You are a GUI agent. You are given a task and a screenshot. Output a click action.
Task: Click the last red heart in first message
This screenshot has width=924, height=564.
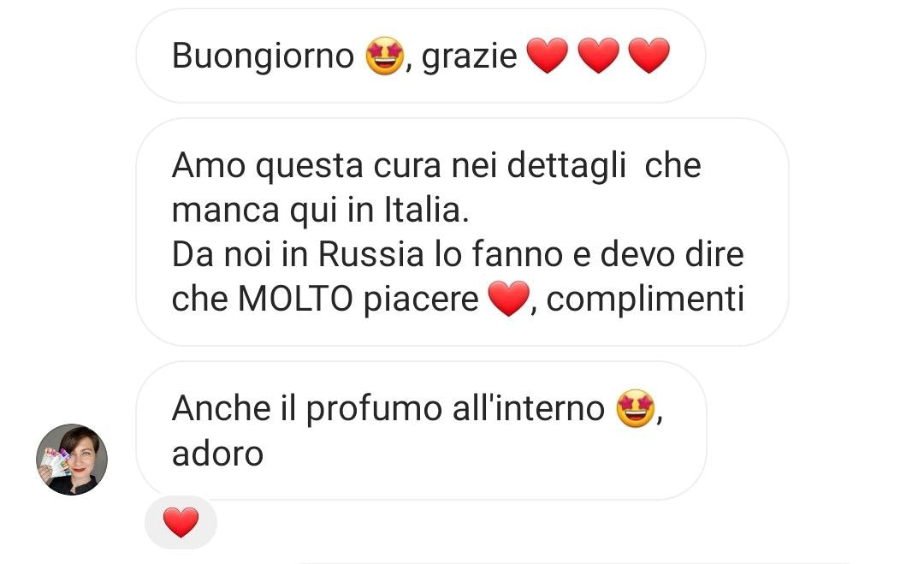tap(649, 56)
